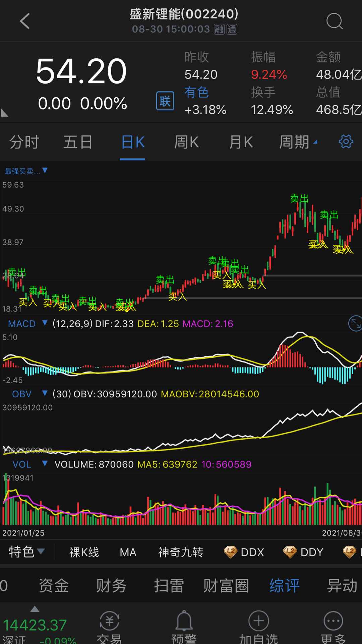Screen dimensions: 362x644
Task: Toggle 裸K线 bare candlestick mode
Action: pyautogui.click(x=84, y=552)
